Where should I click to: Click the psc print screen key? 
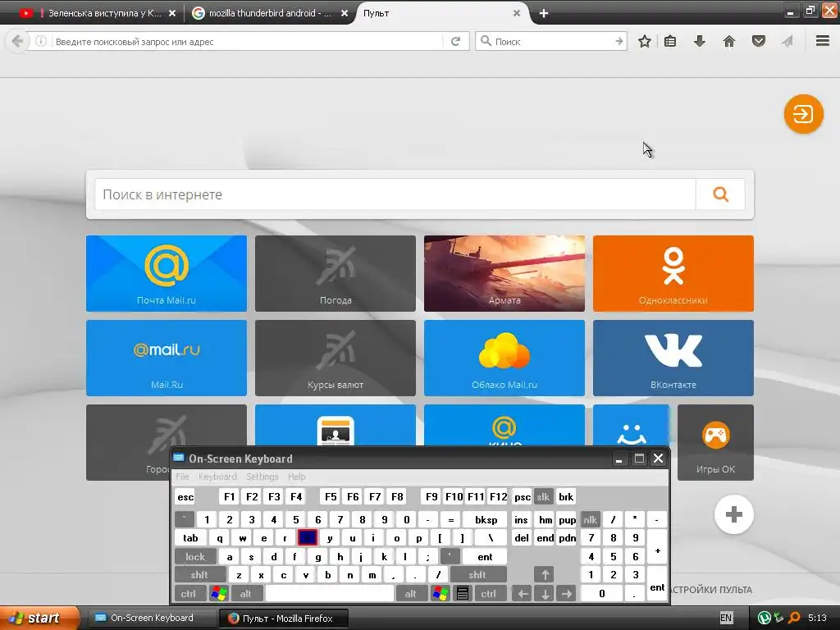coord(522,496)
